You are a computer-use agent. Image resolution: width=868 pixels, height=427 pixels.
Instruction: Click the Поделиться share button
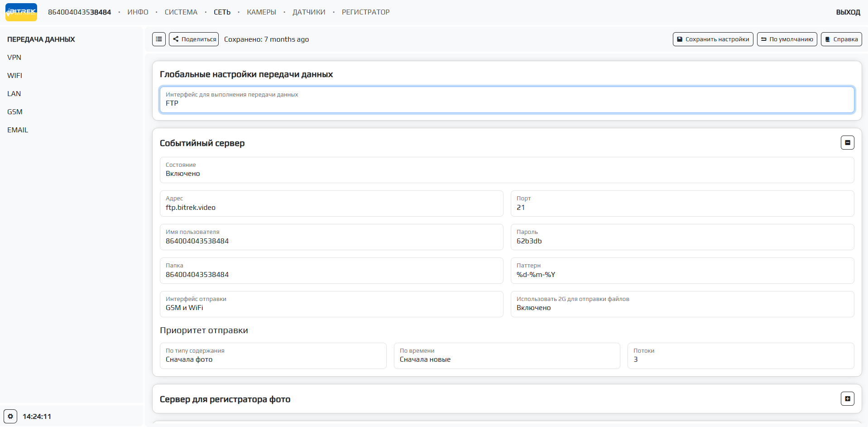click(x=194, y=39)
